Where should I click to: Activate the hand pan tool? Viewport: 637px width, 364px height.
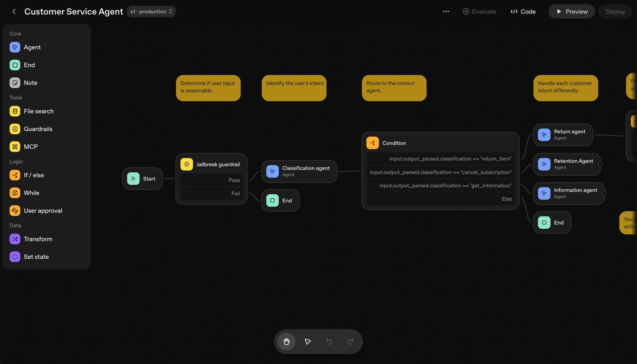coord(287,342)
